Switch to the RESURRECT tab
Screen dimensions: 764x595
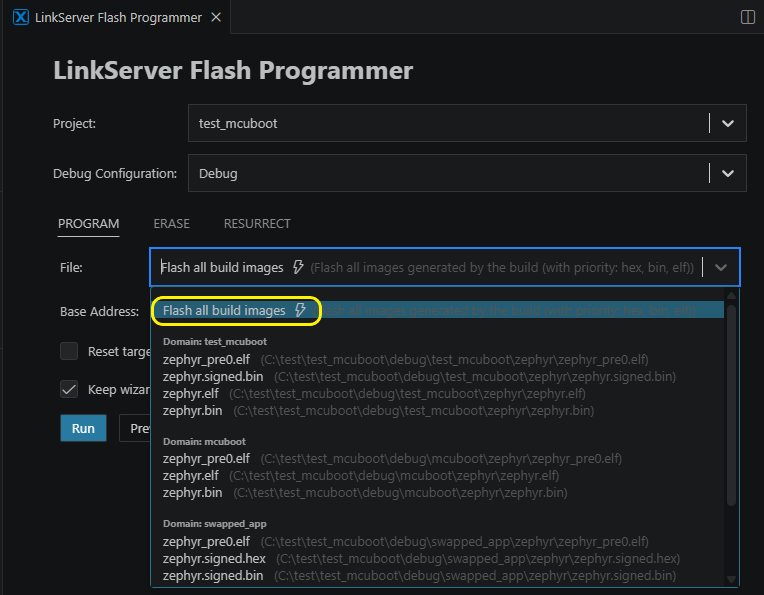(257, 224)
